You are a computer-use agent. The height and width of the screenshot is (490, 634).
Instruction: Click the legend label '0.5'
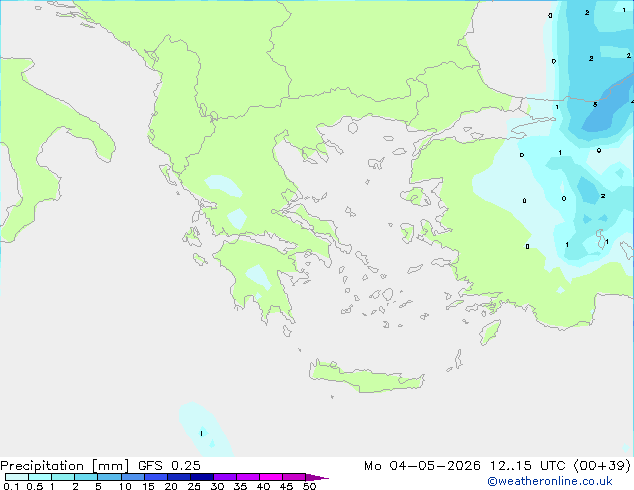click(35, 486)
